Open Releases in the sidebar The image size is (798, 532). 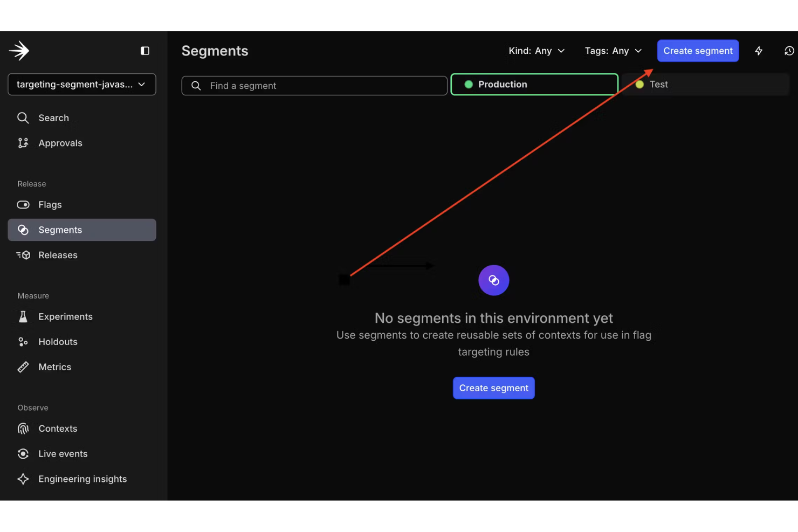tap(82, 255)
